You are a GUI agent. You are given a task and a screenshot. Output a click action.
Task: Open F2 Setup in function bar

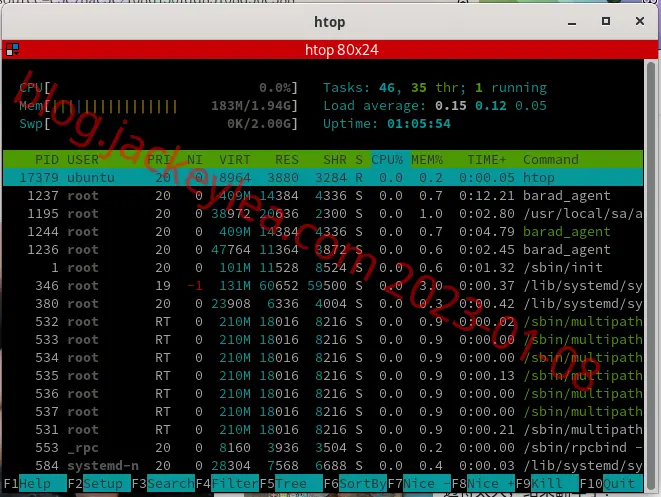(99, 484)
